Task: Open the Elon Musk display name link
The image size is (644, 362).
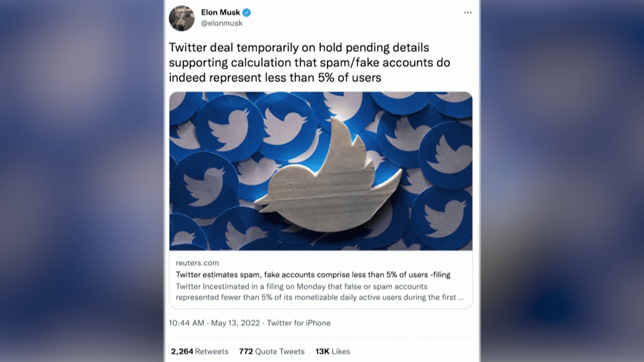Action: [x=220, y=12]
